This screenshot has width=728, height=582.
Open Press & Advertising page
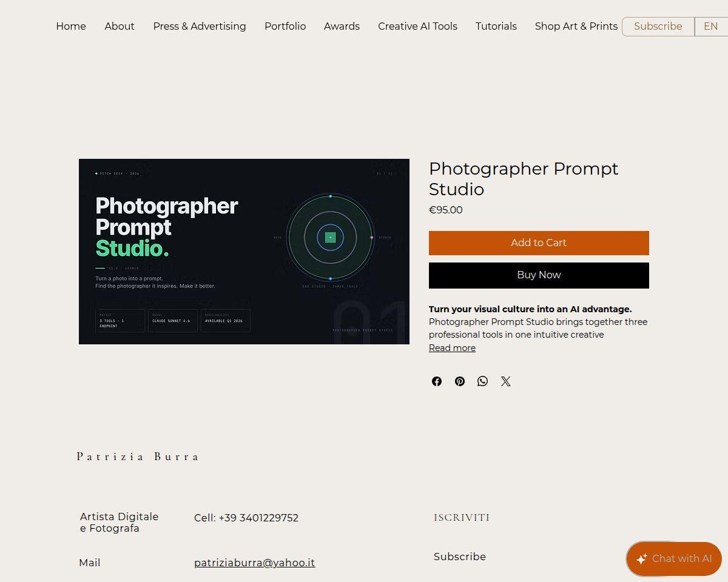coord(200,27)
